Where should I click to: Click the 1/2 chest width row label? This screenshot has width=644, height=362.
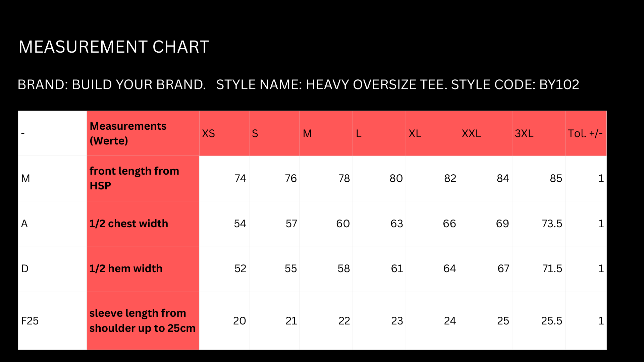pos(129,224)
